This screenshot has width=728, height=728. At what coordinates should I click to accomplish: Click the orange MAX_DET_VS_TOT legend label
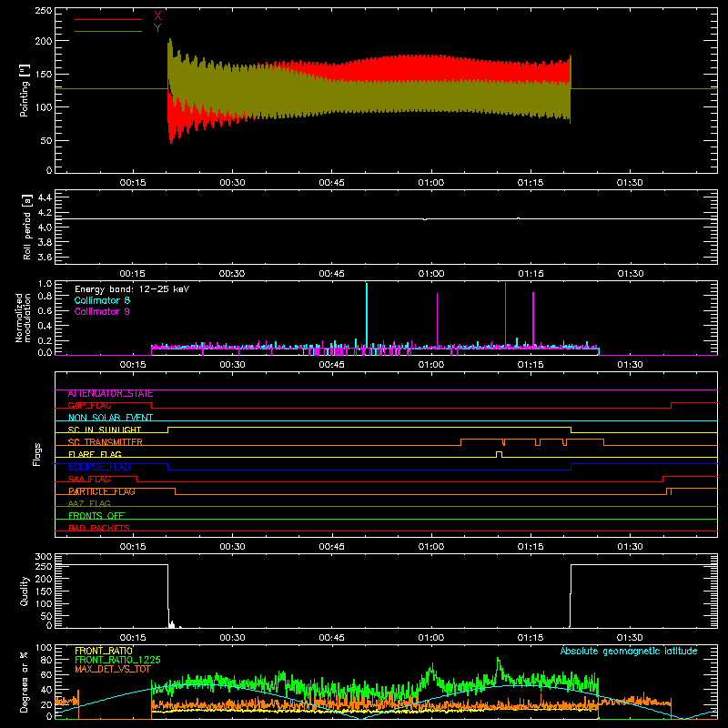tap(112, 669)
